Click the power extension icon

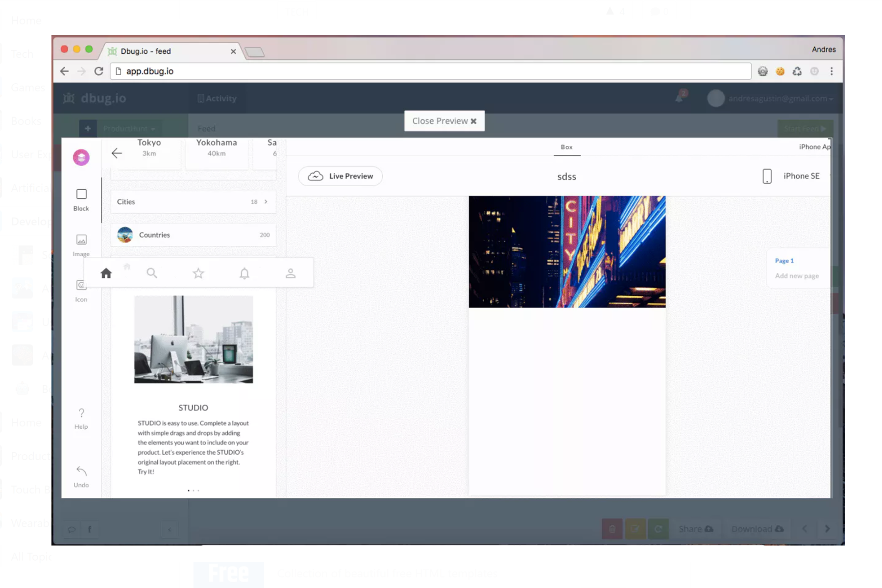click(x=814, y=72)
